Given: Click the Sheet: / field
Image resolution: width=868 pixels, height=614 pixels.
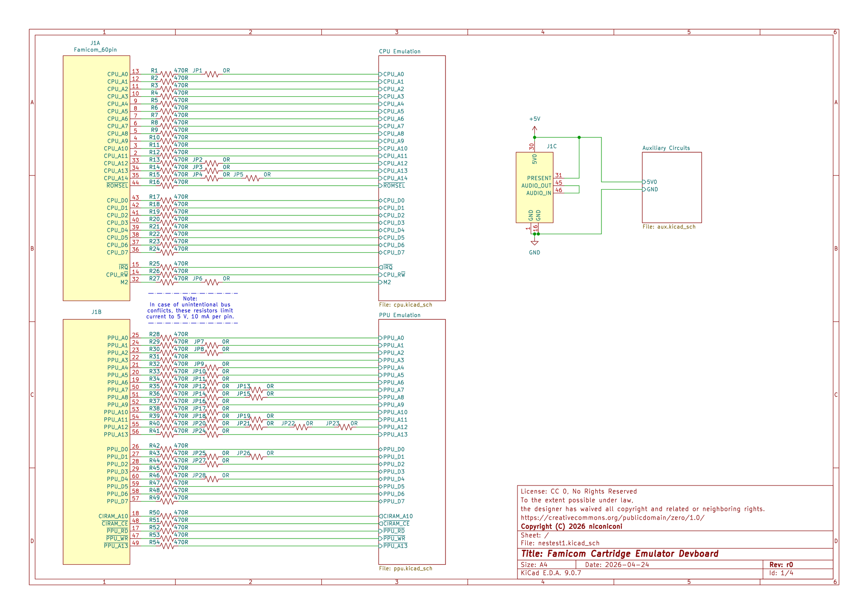Looking at the screenshot, I should pos(534,535).
